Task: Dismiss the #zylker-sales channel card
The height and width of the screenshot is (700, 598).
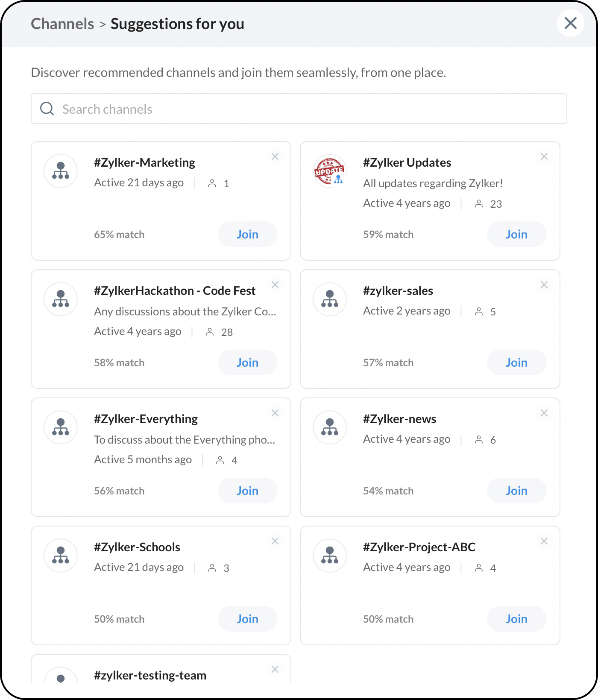Action: [x=544, y=285]
